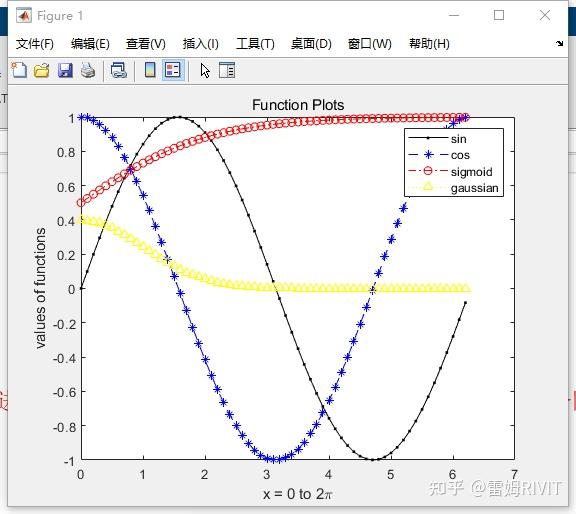Toggle the Insert Legend toolbar button

[x=173, y=70]
